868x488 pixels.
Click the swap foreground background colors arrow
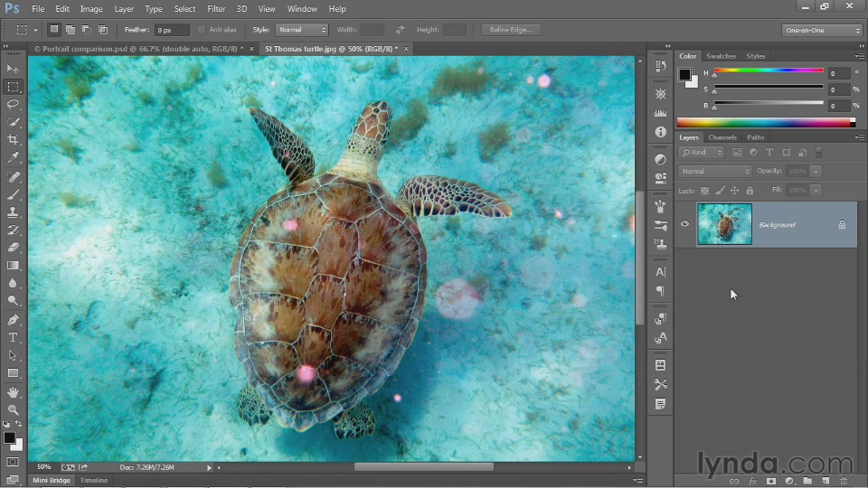(x=18, y=424)
